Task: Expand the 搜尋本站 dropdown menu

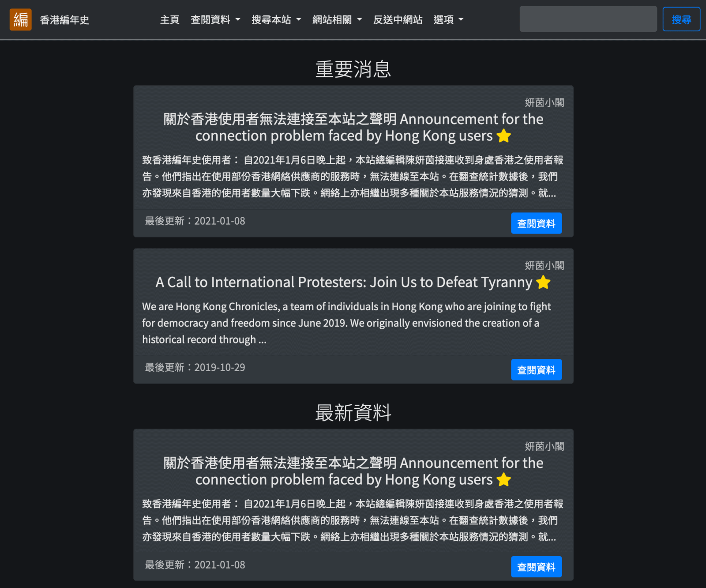Action: pos(276,19)
